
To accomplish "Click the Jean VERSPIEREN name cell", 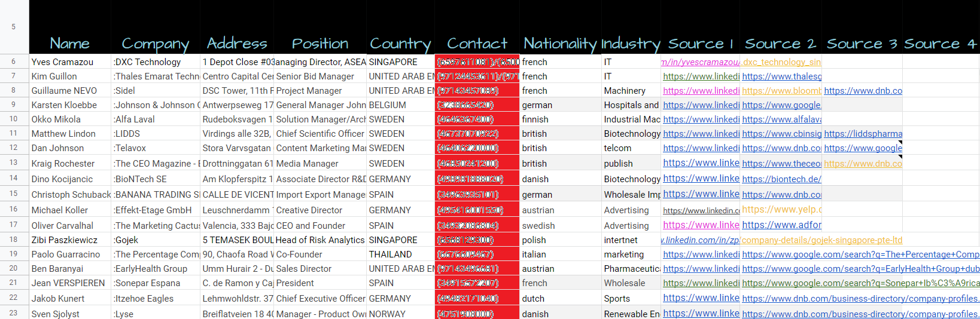I will [70, 283].
